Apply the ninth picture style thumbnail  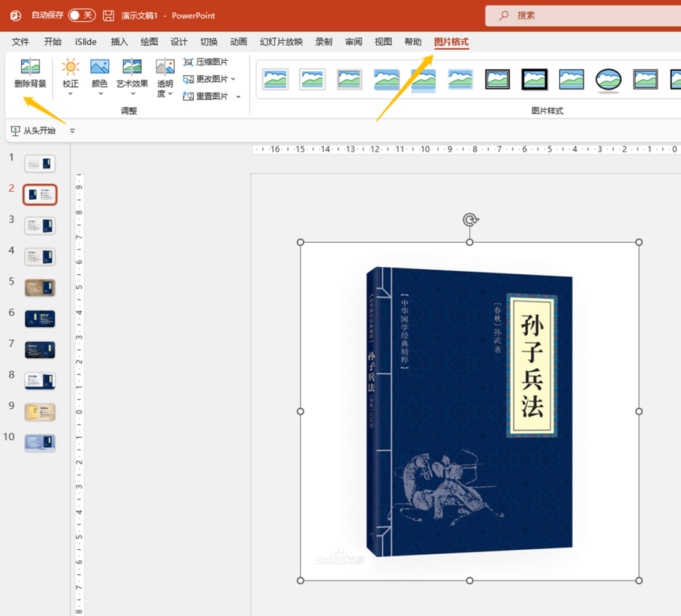(x=571, y=79)
